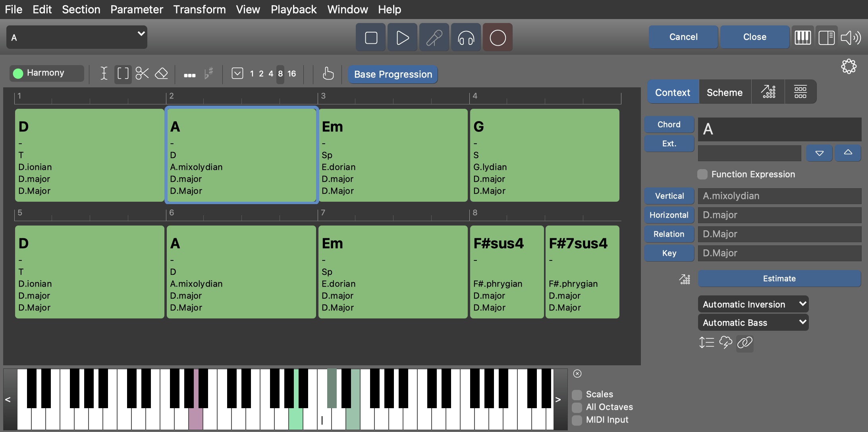Select the scissors split tool
The height and width of the screenshot is (432, 868).
coord(142,73)
